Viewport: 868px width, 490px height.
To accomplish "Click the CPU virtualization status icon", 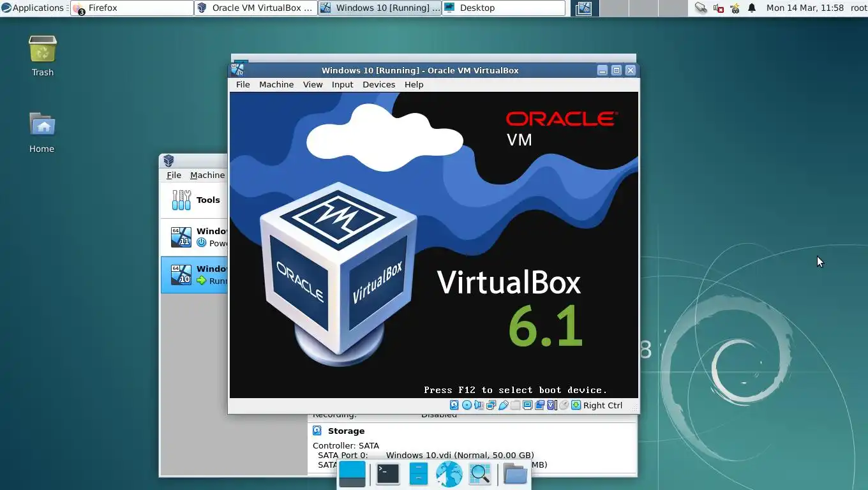I will pyautogui.click(x=551, y=405).
